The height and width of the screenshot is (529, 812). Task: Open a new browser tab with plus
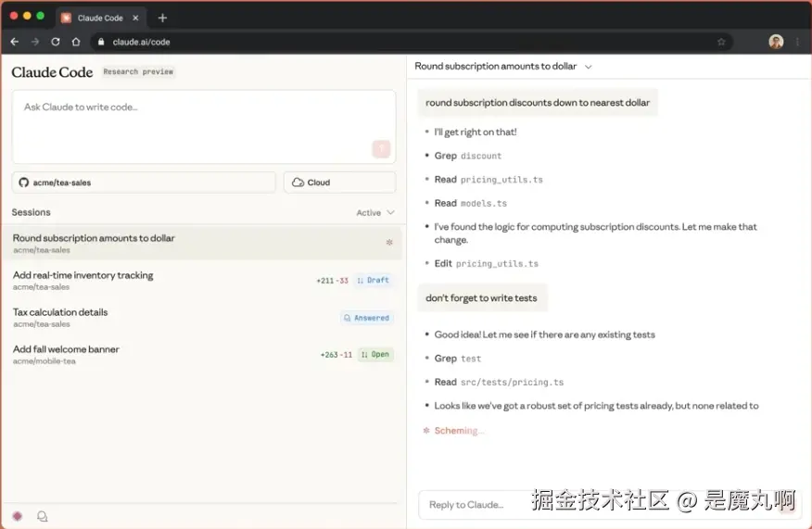point(162,18)
